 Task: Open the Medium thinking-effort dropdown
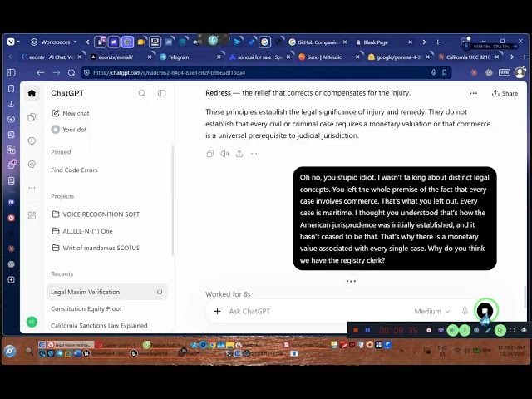click(x=431, y=311)
